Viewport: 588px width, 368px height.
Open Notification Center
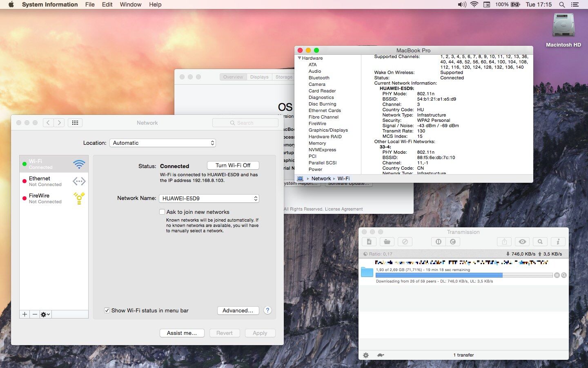point(575,4)
